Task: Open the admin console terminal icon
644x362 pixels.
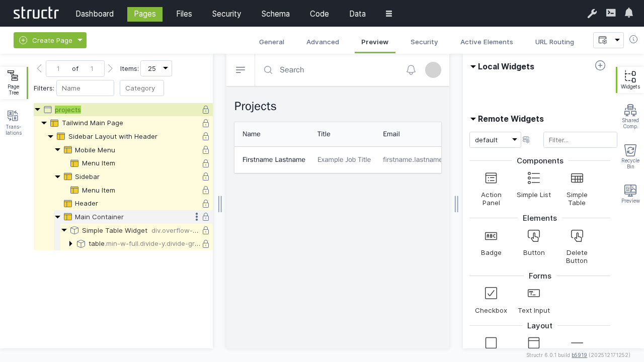Action: coord(611,13)
